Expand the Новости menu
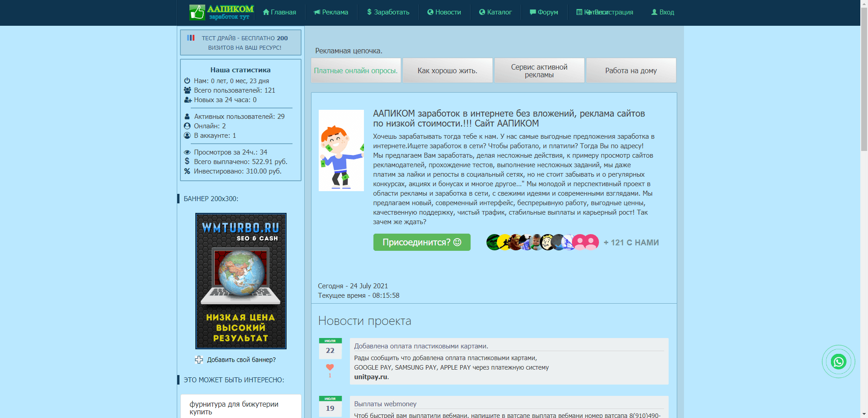Screen dimensions: 868x418 tap(444, 12)
